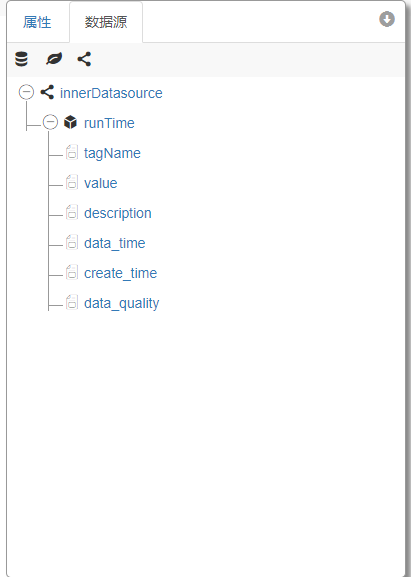Pick the create_time field

120,273
